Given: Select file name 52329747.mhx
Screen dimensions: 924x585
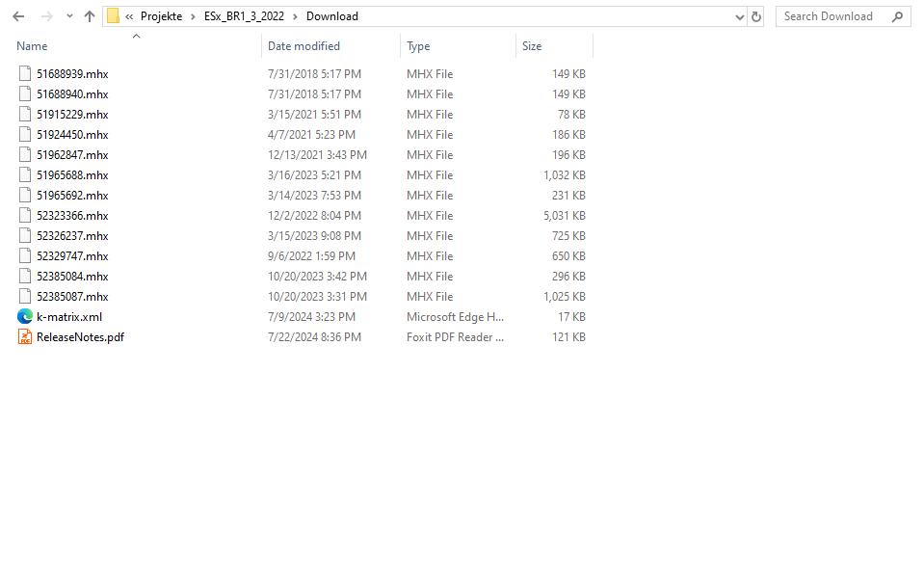Looking at the screenshot, I should pos(72,256).
